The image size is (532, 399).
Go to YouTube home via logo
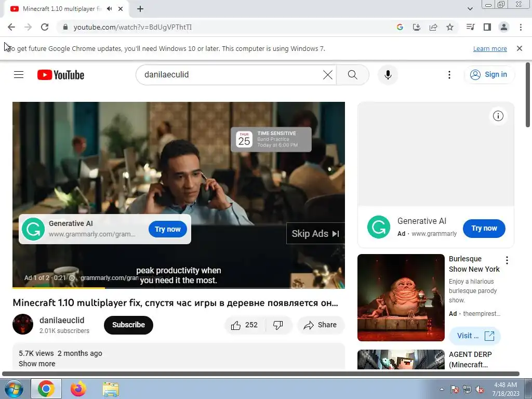click(61, 75)
